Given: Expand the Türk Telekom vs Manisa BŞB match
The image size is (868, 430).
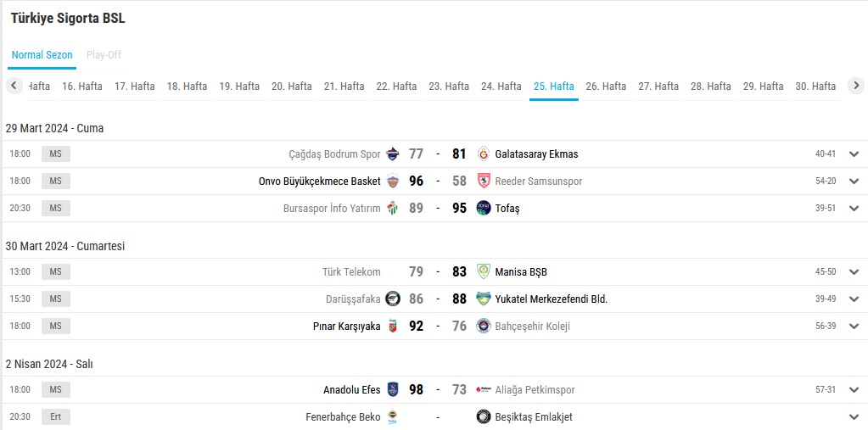Looking at the screenshot, I should (x=854, y=272).
